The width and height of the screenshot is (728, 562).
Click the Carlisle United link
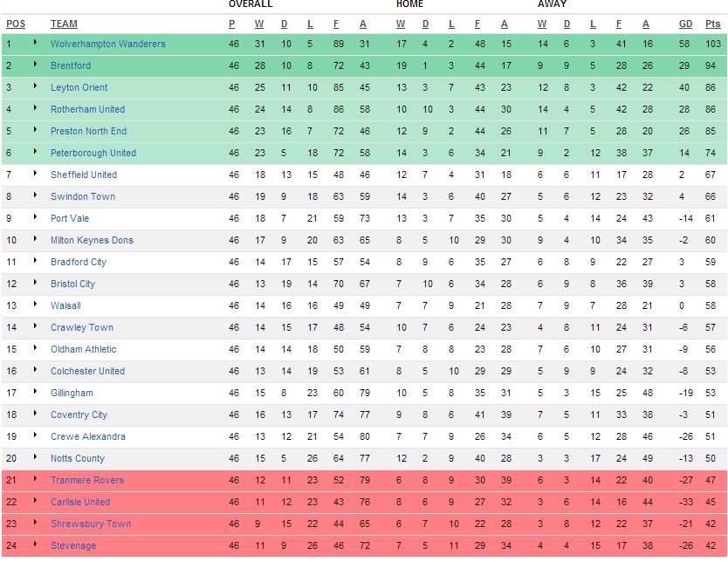click(x=80, y=502)
